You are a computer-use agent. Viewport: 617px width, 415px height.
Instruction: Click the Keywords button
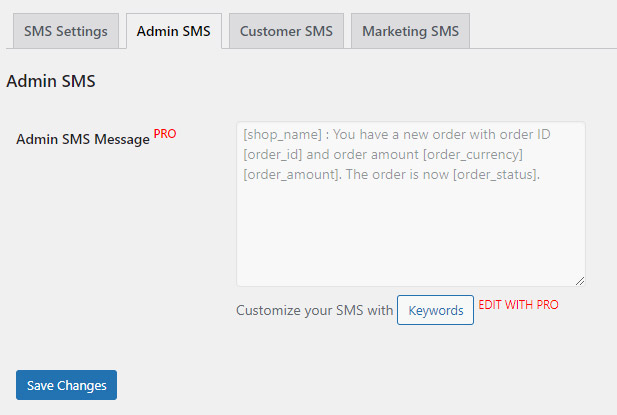pyautogui.click(x=435, y=310)
